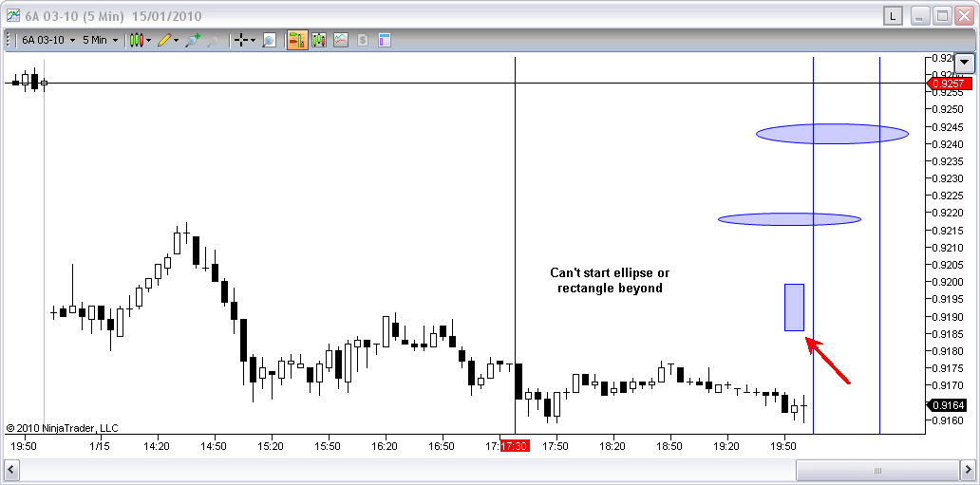Click the 14:20 time axis label
The height and width of the screenshot is (485, 980).
click(x=157, y=446)
